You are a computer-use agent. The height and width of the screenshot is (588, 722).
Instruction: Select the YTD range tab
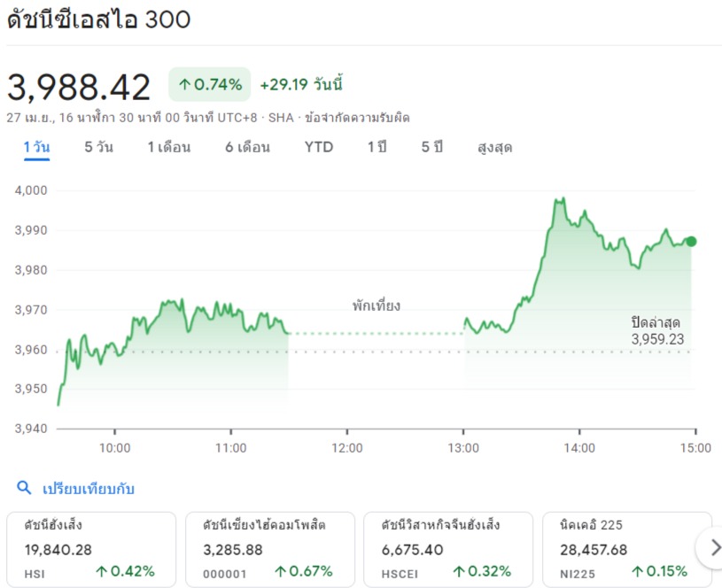tap(319, 147)
